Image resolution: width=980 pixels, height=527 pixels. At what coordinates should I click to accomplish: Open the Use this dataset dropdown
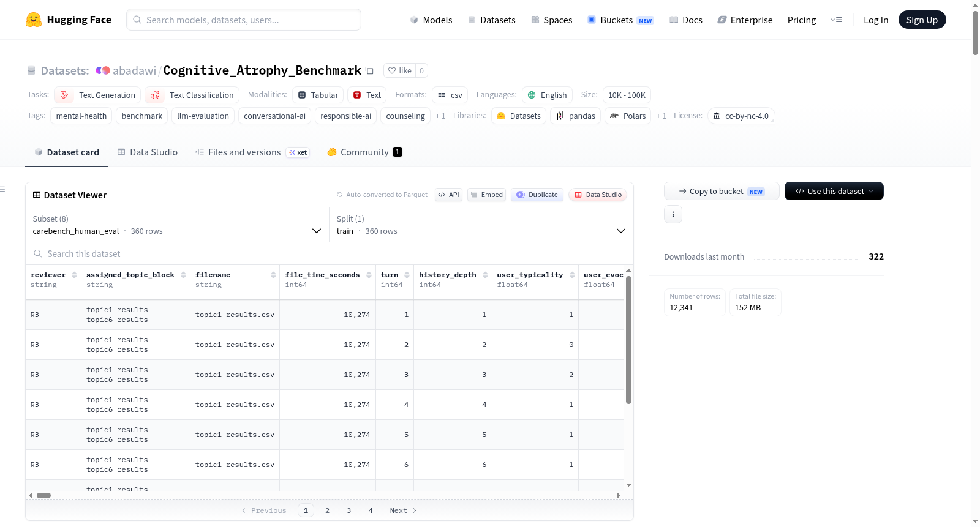pyautogui.click(x=834, y=191)
